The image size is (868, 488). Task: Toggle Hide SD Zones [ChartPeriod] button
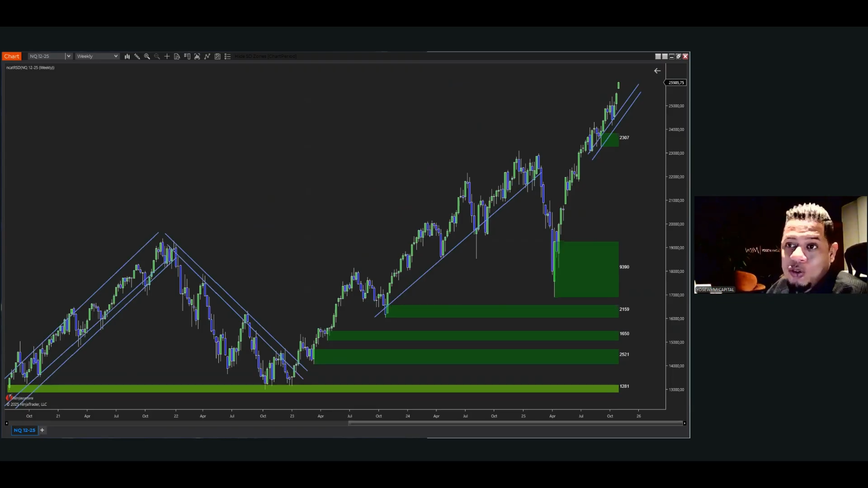tap(265, 56)
